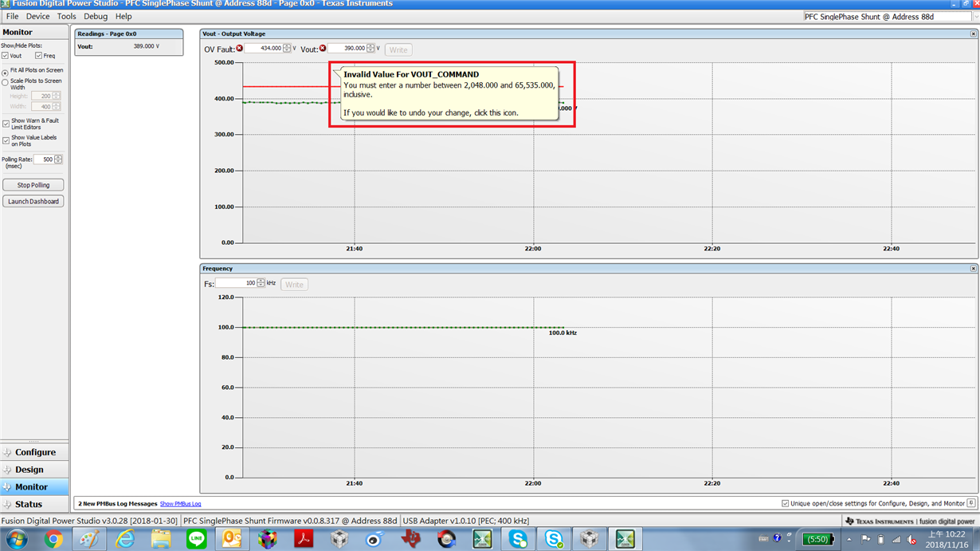Click the Write button beside Fs
980x551 pixels.
pos(294,285)
